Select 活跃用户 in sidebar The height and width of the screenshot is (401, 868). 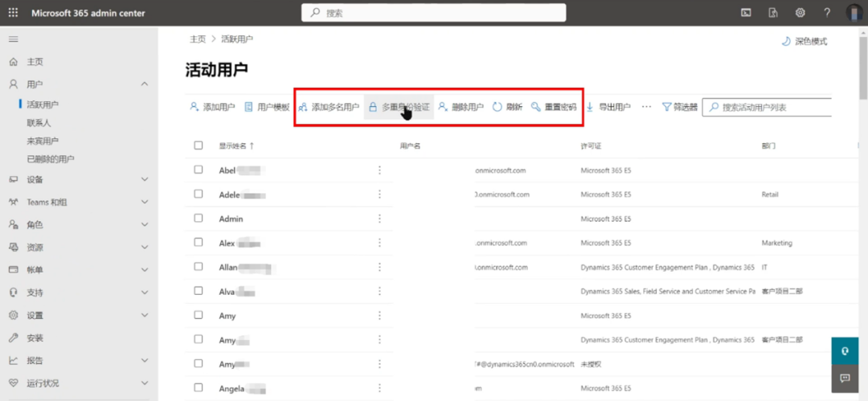43,104
